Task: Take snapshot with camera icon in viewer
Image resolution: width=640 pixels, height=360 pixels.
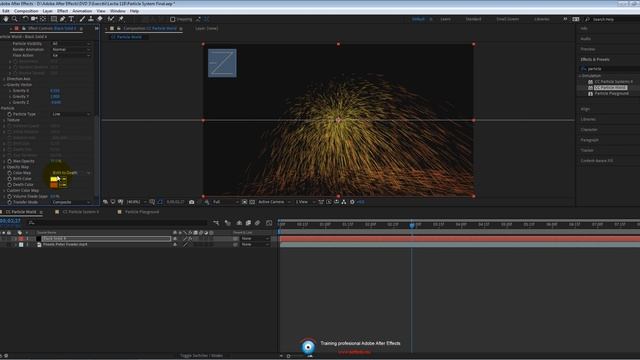Action: coord(191,202)
